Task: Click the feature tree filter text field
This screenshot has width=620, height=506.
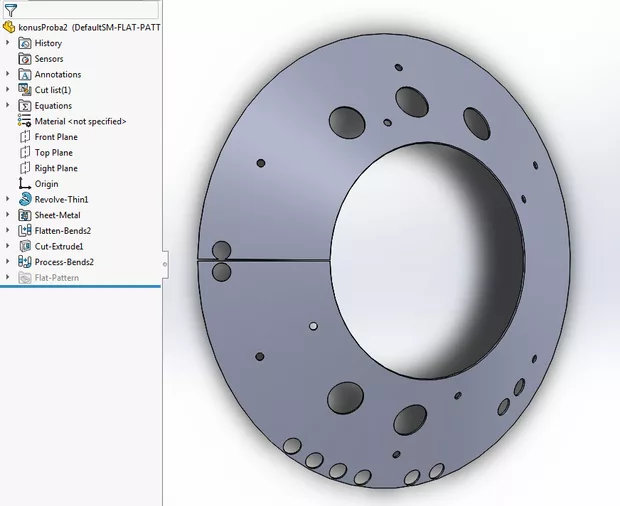Action: pyautogui.click(x=90, y=9)
